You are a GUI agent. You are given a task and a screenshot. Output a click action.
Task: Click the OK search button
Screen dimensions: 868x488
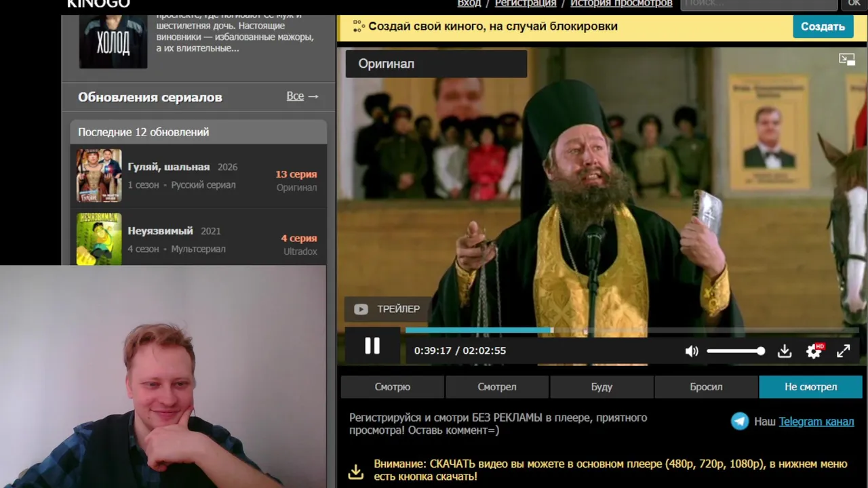[854, 4]
